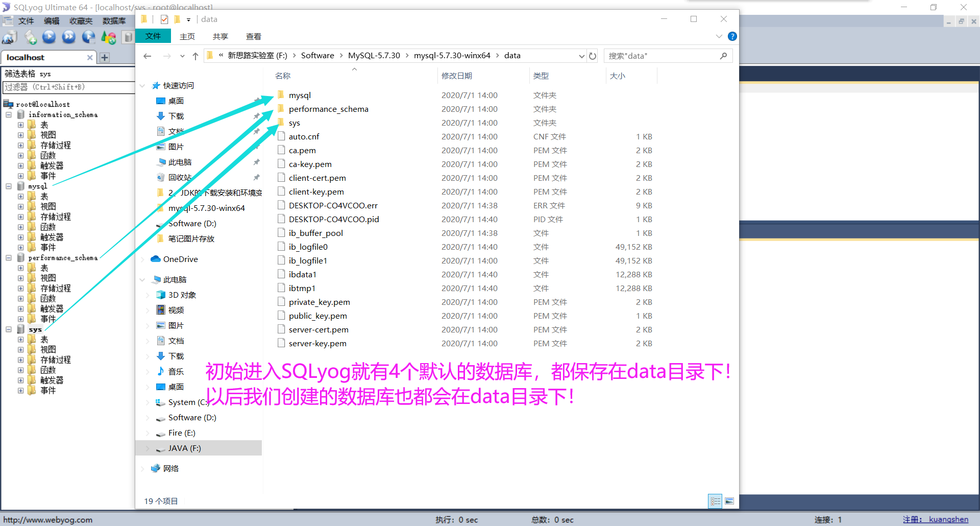This screenshot has height=526, width=980.
Task: Click the Explorer help question mark icon
Action: [x=732, y=36]
